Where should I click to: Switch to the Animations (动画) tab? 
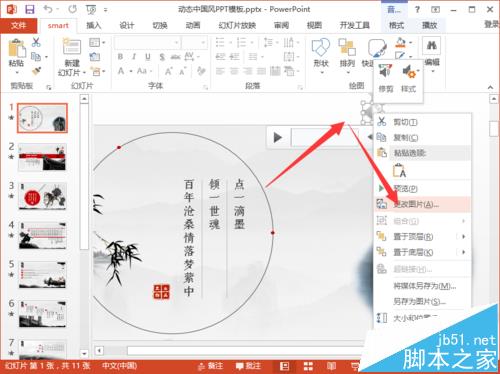193,25
